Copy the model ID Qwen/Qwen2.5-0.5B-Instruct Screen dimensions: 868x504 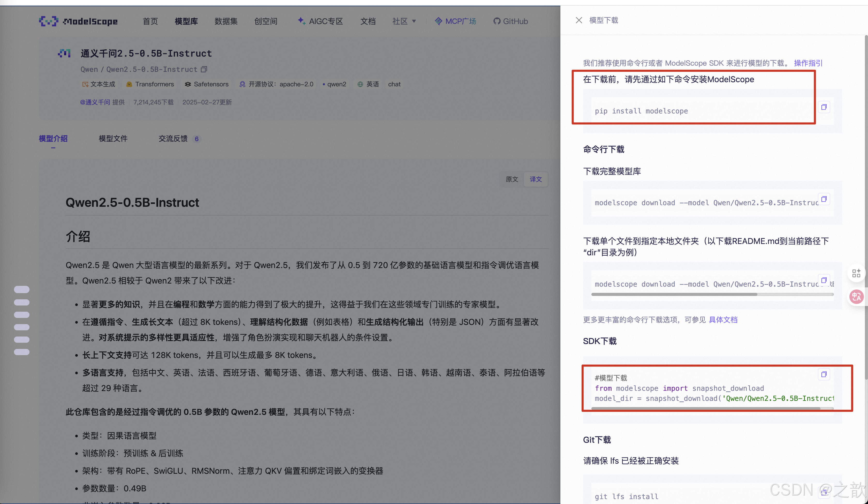click(204, 69)
